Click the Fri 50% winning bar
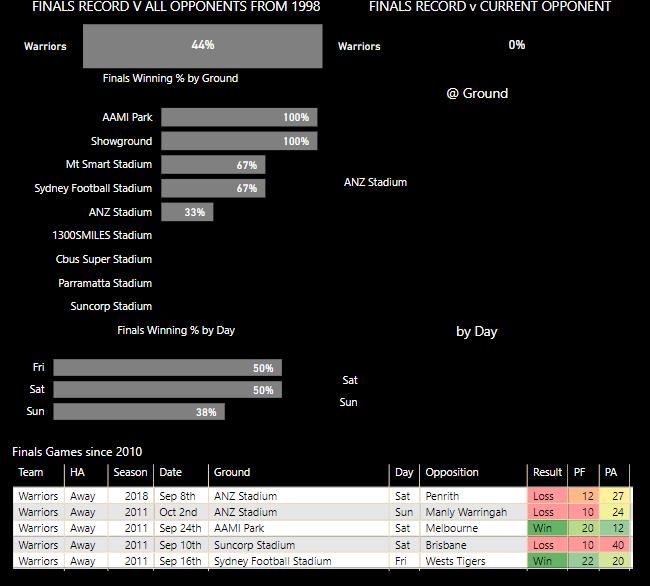This screenshot has height=586, width=650. [167, 368]
